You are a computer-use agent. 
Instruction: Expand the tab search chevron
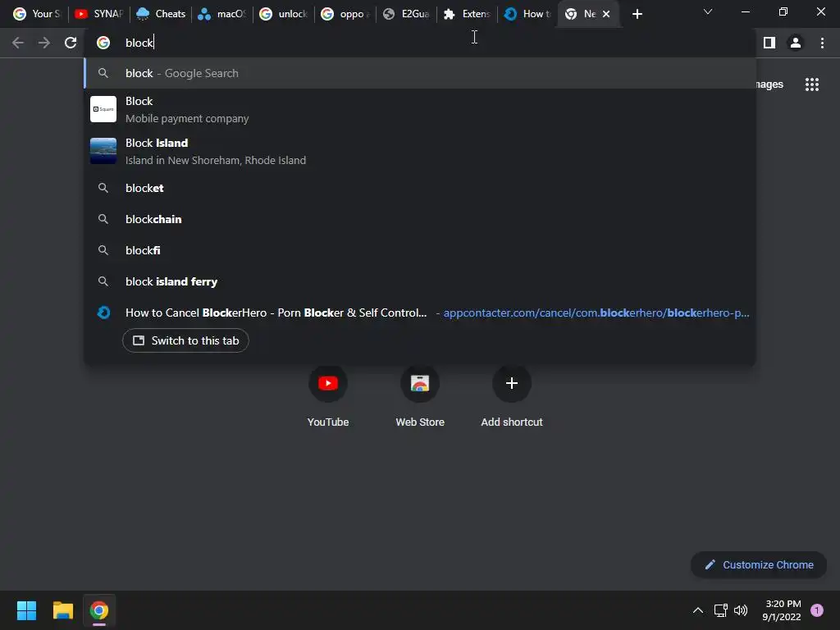coord(708,11)
